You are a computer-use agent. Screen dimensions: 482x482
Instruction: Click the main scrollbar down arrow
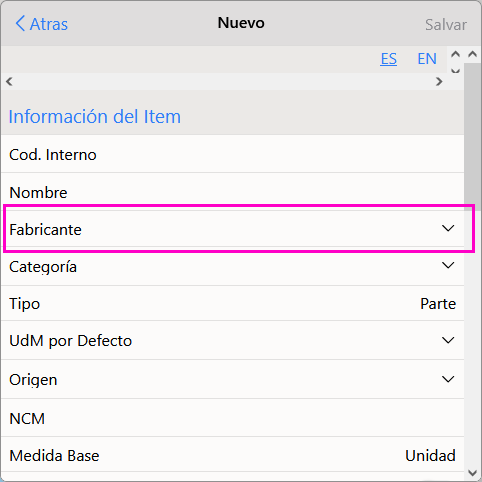(x=472, y=473)
